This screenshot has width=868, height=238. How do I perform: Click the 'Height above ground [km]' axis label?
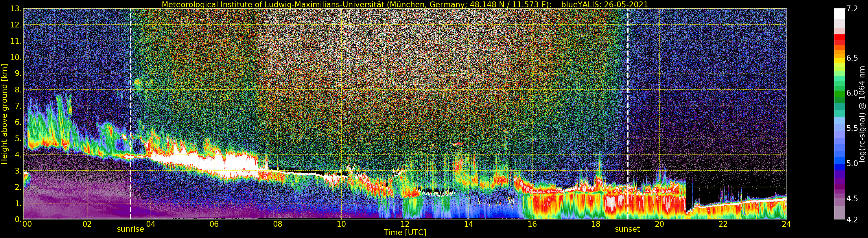(4, 114)
